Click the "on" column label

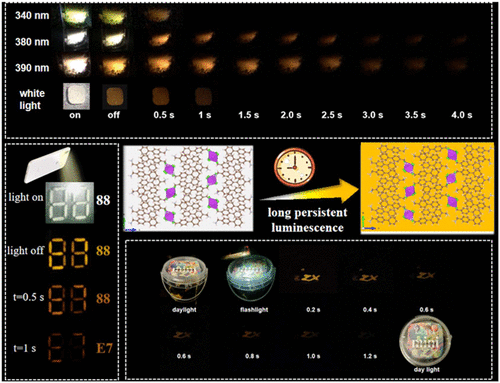tap(75, 115)
